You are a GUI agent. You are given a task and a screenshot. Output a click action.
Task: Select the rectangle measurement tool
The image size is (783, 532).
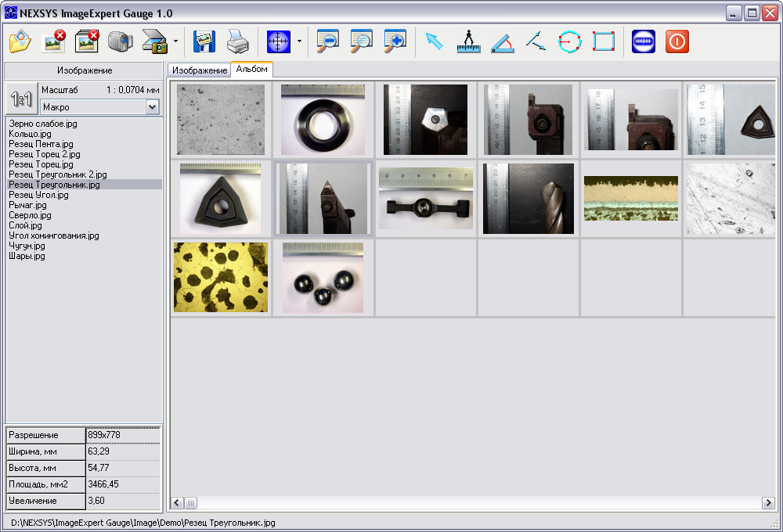[x=604, y=41]
